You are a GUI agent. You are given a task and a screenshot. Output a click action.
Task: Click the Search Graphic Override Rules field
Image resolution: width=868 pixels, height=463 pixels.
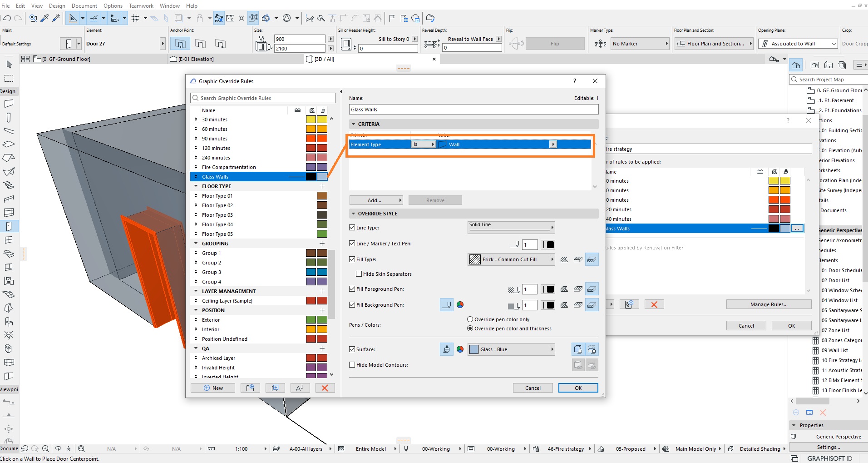263,98
